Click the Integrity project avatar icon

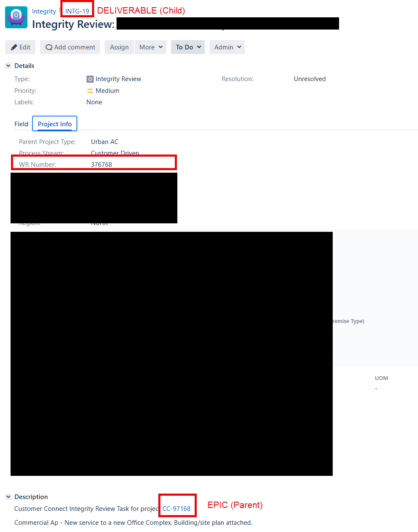coord(16,17)
